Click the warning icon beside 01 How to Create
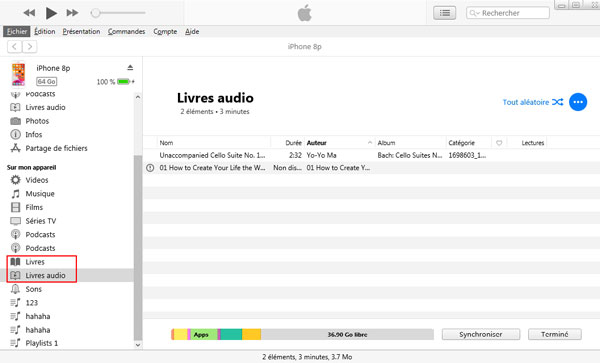The width and height of the screenshot is (600, 363). 150,168
